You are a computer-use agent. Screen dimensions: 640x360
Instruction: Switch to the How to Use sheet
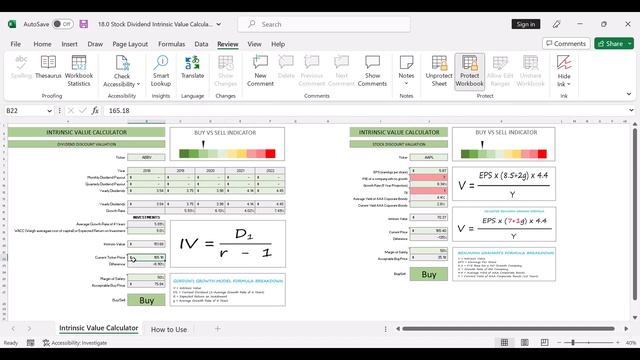tap(169, 329)
